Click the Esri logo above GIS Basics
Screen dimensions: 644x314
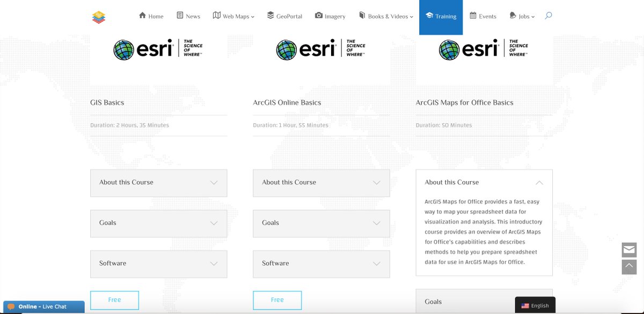[158, 50]
